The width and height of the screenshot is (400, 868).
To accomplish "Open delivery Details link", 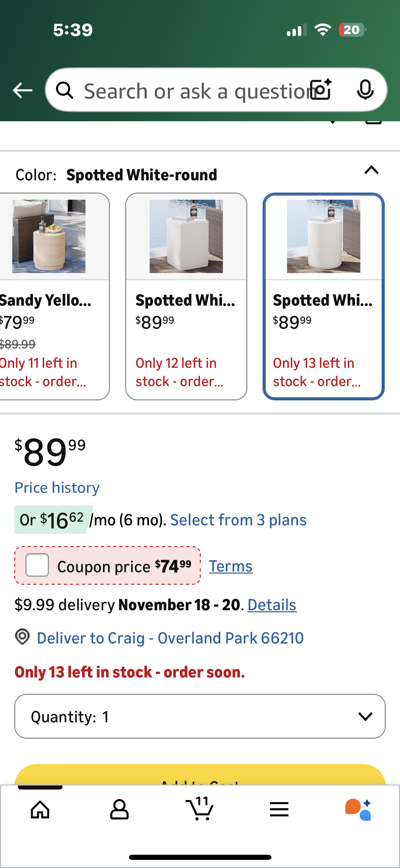I will coord(272,605).
